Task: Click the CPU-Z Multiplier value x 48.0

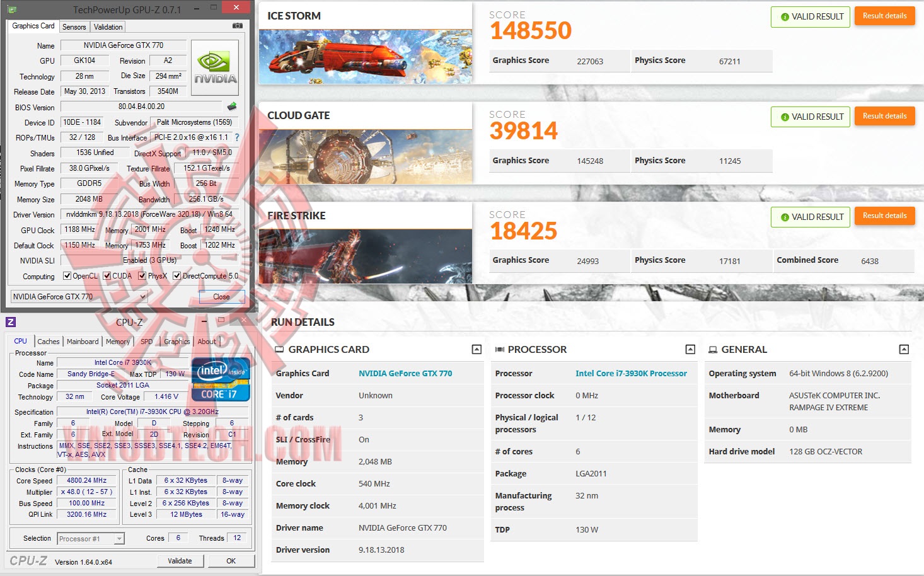Action: click(87, 492)
